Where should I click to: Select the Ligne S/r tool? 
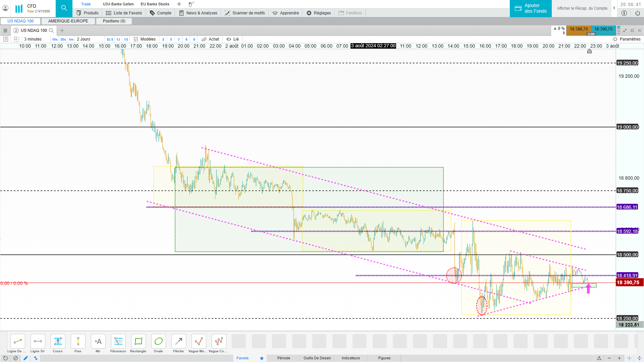[38, 342]
